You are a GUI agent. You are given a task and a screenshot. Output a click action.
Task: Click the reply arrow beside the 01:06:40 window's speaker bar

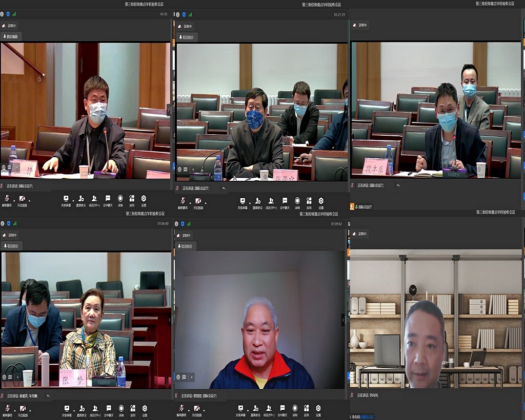pos(48,395)
